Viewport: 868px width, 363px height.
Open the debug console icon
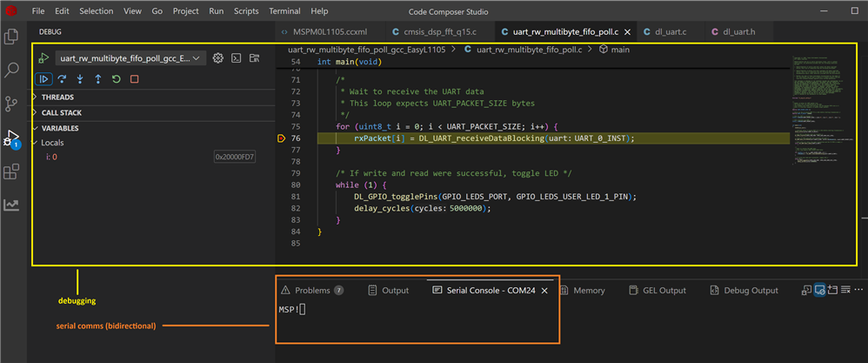[x=236, y=57]
